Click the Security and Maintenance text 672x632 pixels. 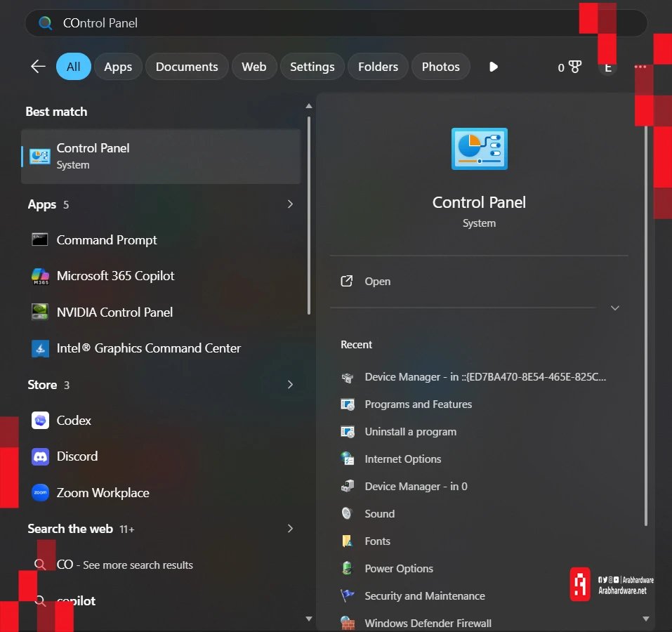tap(425, 595)
